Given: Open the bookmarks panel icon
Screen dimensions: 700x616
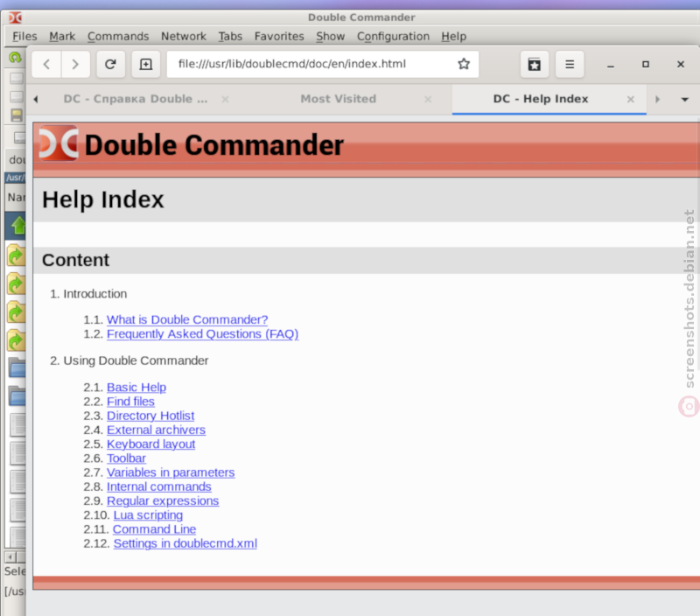Looking at the screenshot, I should pyautogui.click(x=535, y=64).
